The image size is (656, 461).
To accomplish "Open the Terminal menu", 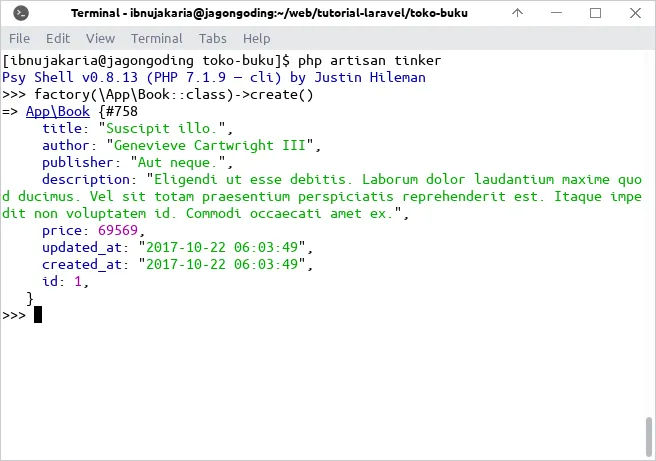I will [x=156, y=38].
